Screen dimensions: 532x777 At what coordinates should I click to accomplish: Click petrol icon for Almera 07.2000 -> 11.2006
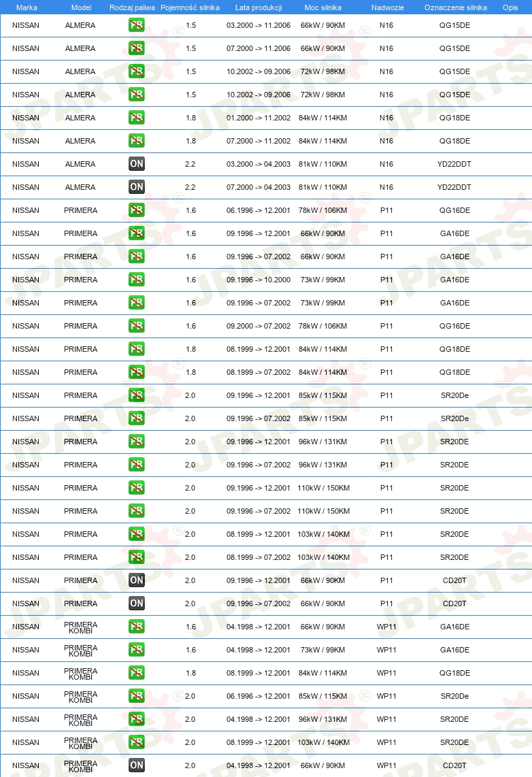(x=136, y=48)
